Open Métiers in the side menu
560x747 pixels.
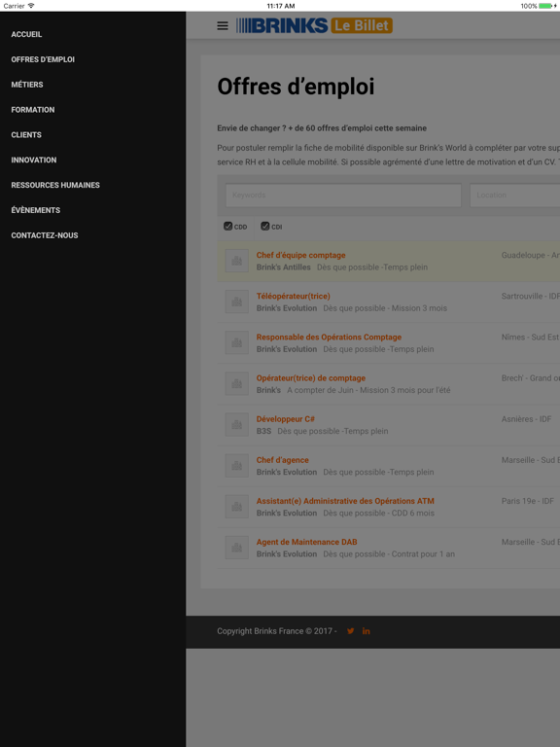[x=27, y=85]
